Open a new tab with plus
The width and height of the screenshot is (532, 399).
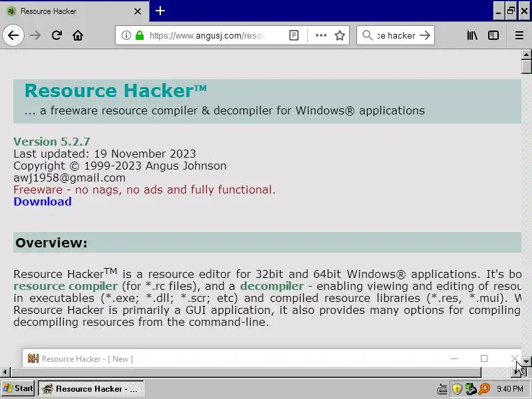click(160, 11)
